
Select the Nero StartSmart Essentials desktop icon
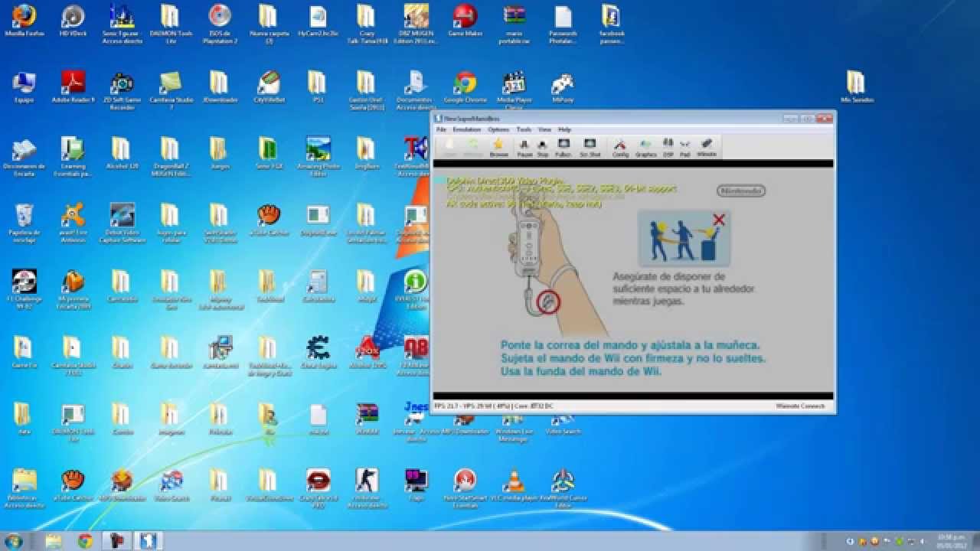(x=465, y=488)
